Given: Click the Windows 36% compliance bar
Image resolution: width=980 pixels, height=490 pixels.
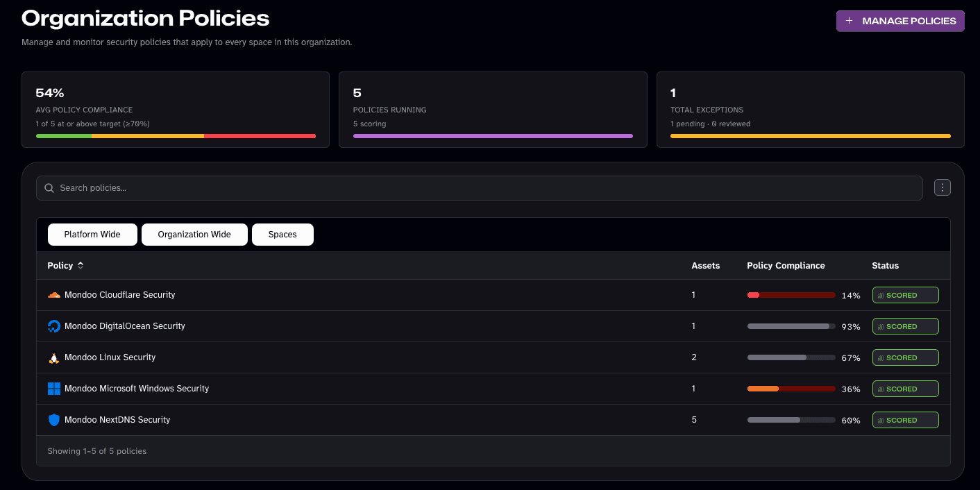Looking at the screenshot, I should click(791, 389).
